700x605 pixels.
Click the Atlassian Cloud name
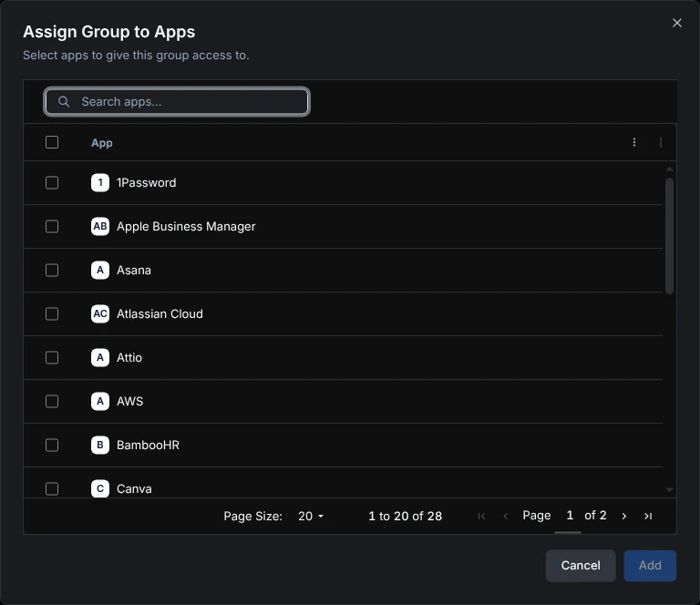click(x=160, y=313)
